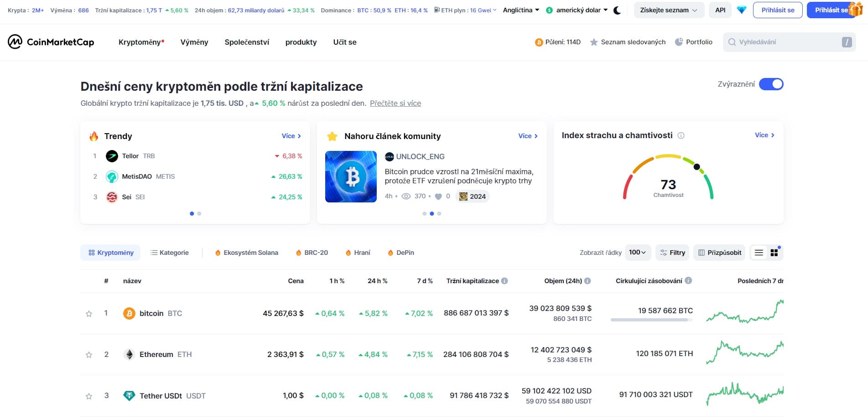Open the Zobrazit řádky 100 dropdown
The image size is (868, 419).
[x=638, y=252]
